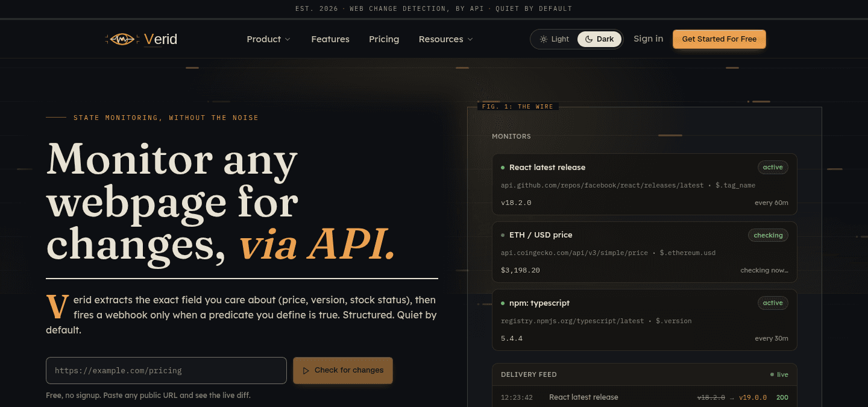
Task: Click the Verid eye logo icon
Action: click(122, 39)
